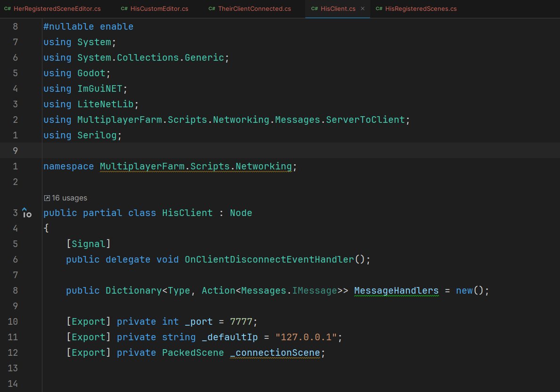560x392 pixels.
Task: Click the _port field name
Action: click(199, 322)
